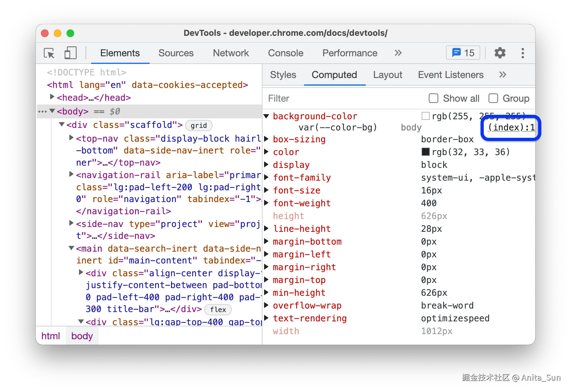Viewport: 571px width, 392px height.
Task: Select the DOCTYPE html line
Action: pos(86,73)
